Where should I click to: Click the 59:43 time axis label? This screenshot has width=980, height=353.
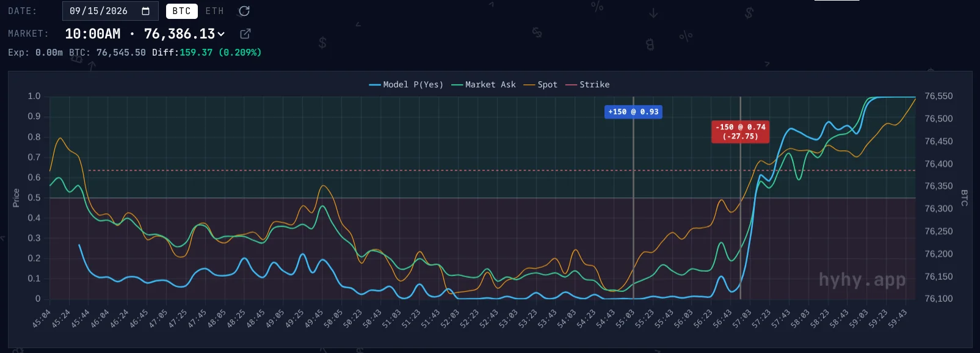[x=898, y=318]
